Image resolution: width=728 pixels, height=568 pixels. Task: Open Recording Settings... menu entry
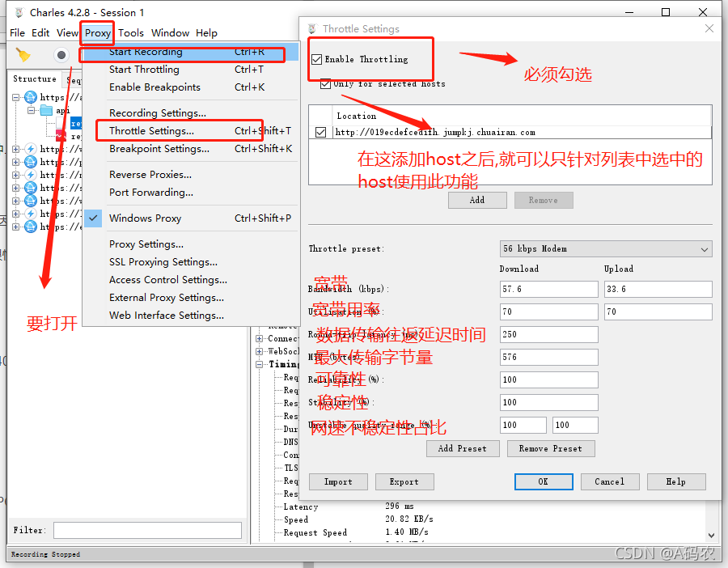tap(190, 113)
